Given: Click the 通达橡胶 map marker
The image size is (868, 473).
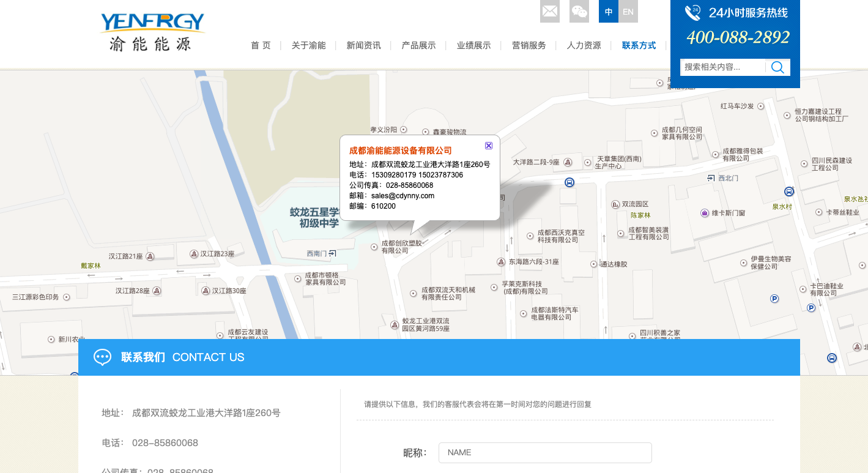Looking at the screenshot, I should click(593, 264).
